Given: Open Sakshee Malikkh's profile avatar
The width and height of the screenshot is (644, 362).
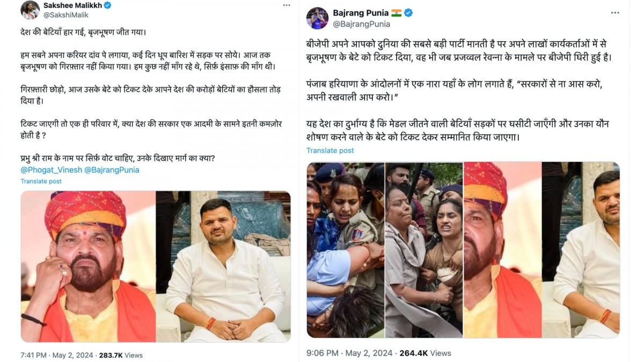Looking at the screenshot, I should pos(30,10).
